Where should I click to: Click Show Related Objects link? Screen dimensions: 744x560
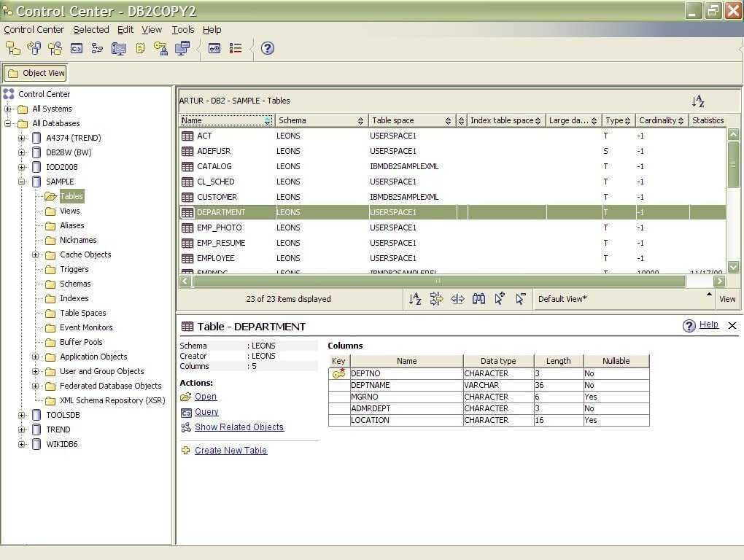pyautogui.click(x=239, y=427)
